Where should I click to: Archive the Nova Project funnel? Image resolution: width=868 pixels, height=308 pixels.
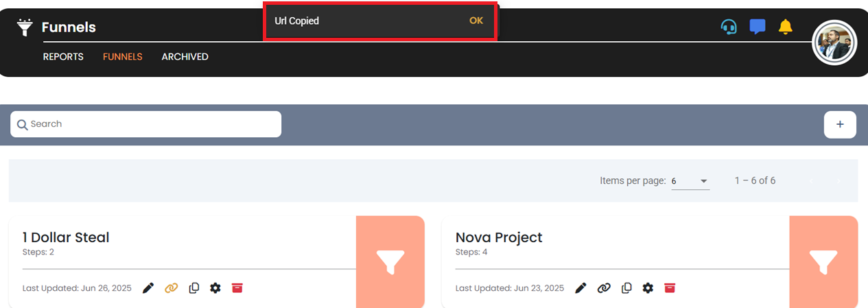coord(670,288)
